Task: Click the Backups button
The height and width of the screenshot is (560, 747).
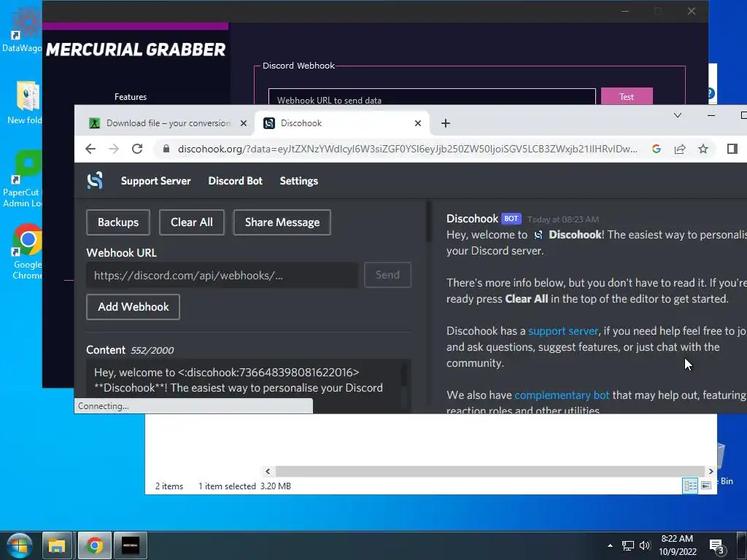Action: [x=118, y=222]
